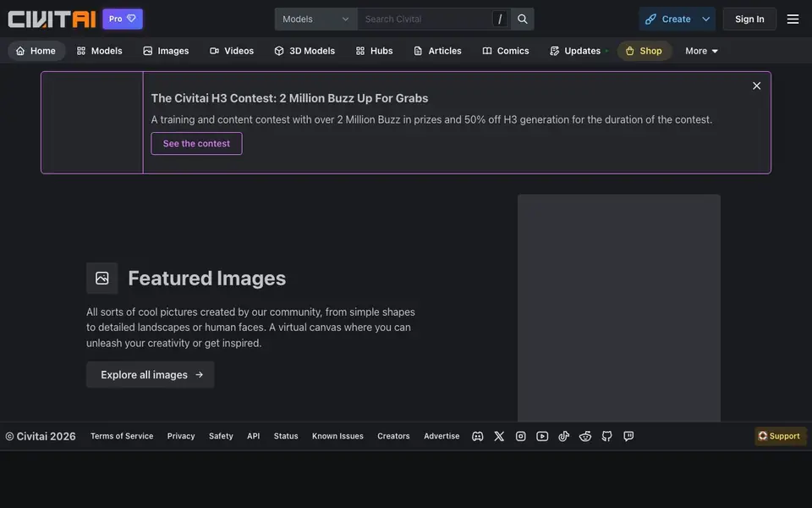This screenshot has width=812, height=508.
Task: Open the Terms of Service link
Action: pyautogui.click(x=122, y=436)
